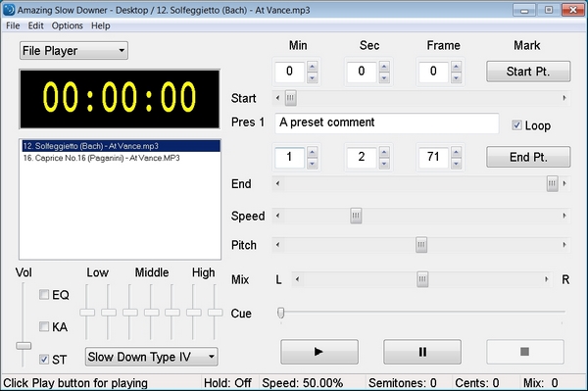Decrease start Sec with down arrow
This screenshot has width=588, height=391.
(384, 77)
